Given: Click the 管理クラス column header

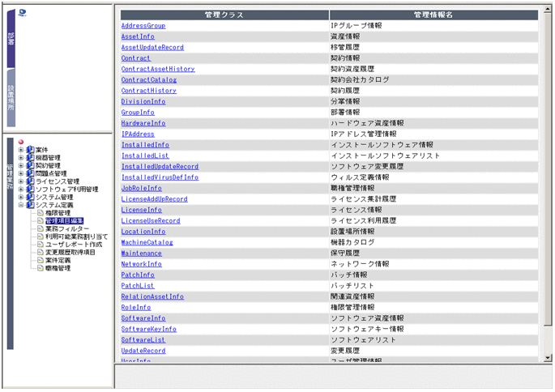Looking at the screenshot, I should [x=224, y=15].
